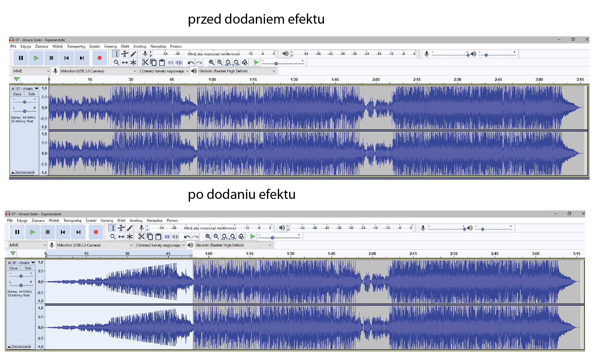Click the gain slider on the upper track
Screen dimensions: 605x364
tap(25, 102)
